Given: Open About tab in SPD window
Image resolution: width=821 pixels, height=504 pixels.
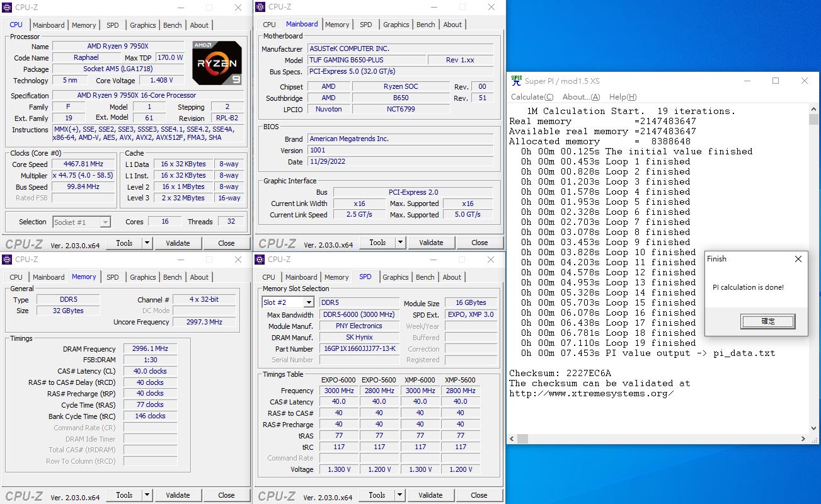Looking at the screenshot, I should (452, 277).
